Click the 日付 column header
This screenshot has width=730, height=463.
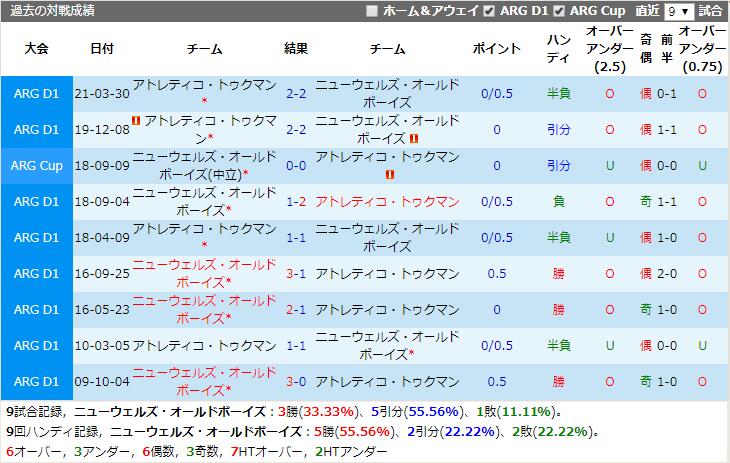(x=102, y=48)
